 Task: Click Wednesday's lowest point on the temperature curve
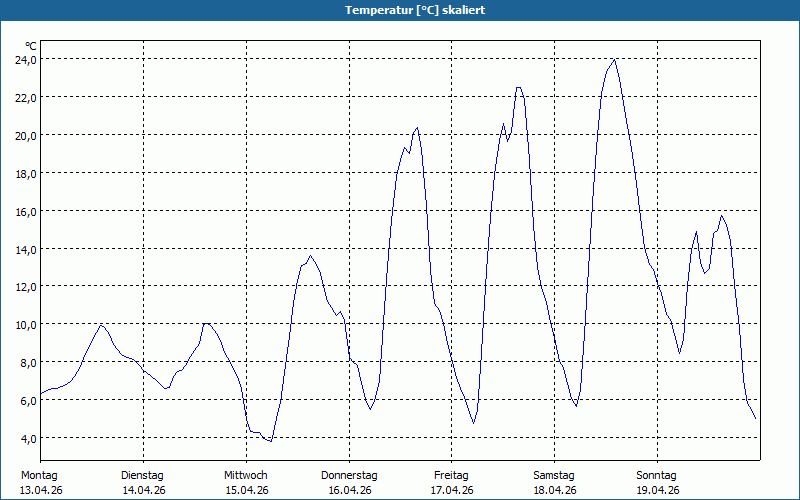pos(271,441)
